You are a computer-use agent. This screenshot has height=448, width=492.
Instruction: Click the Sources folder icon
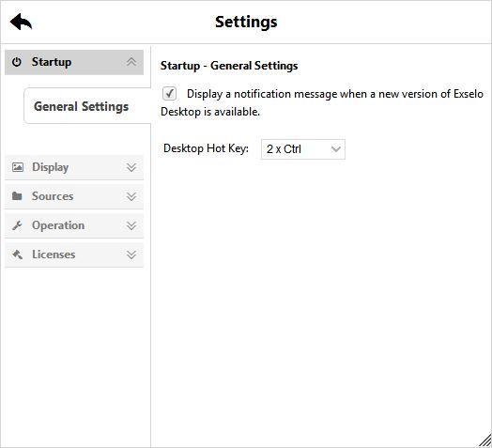pyautogui.click(x=17, y=196)
